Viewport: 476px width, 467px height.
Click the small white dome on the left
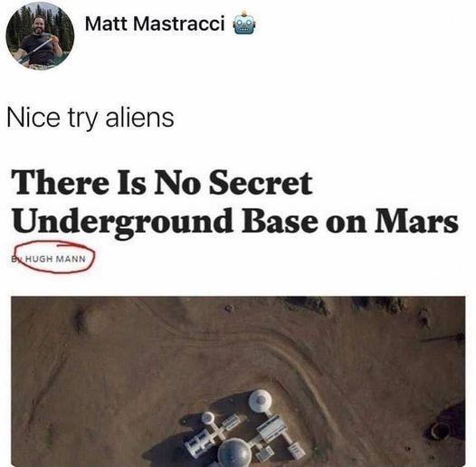[208, 418]
